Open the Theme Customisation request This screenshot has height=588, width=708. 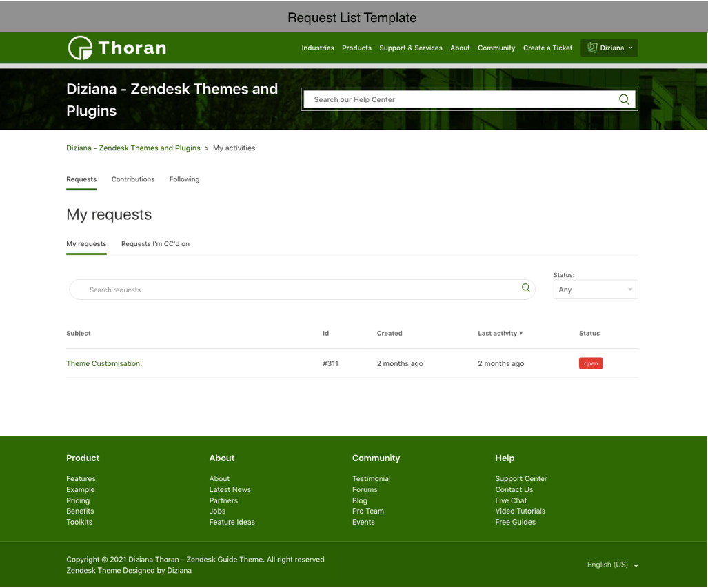(104, 363)
